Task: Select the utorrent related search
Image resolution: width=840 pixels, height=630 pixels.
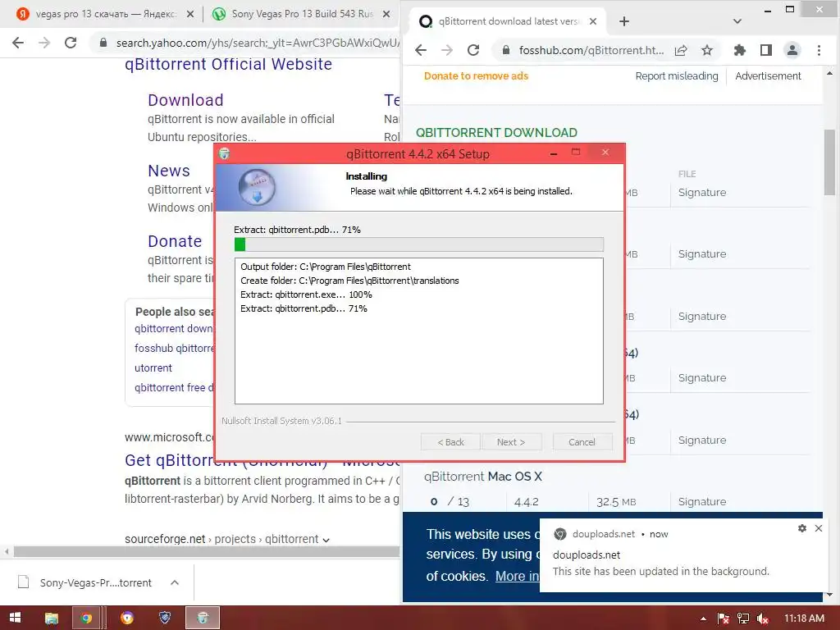Action: click(153, 368)
